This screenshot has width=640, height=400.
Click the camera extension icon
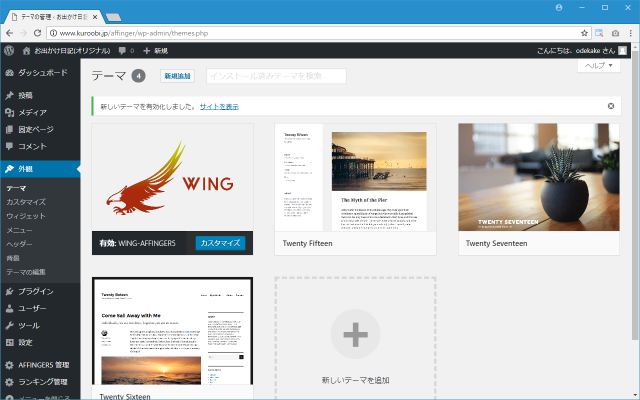click(615, 33)
